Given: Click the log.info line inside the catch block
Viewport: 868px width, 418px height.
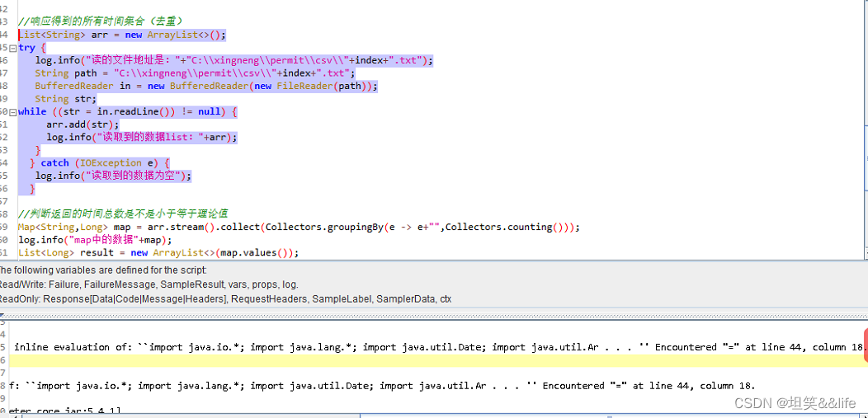Looking at the screenshot, I should pos(114,176).
